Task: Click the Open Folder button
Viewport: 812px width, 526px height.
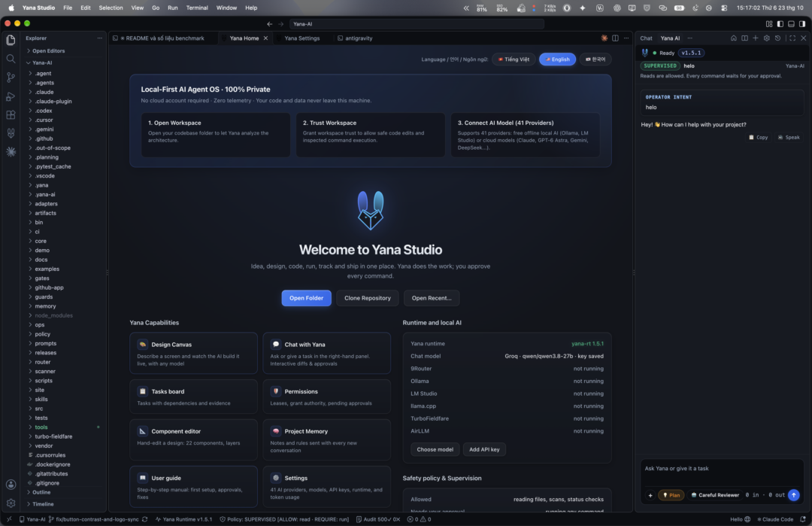Action: [306, 298]
